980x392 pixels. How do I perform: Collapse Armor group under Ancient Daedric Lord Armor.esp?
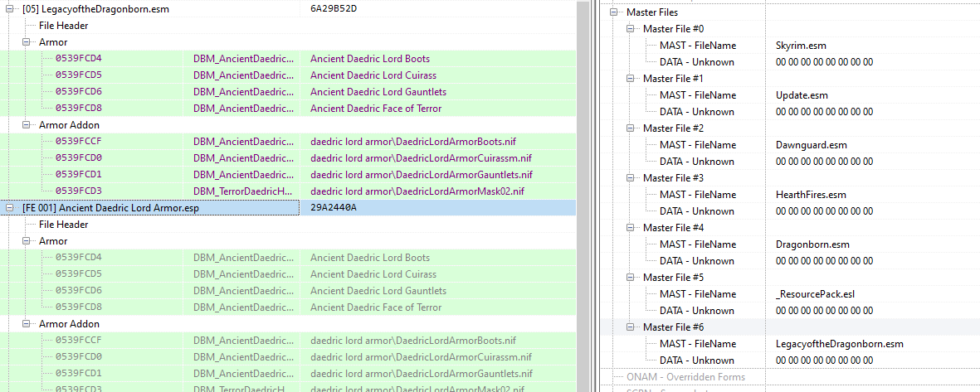pyautogui.click(x=27, y=241)
